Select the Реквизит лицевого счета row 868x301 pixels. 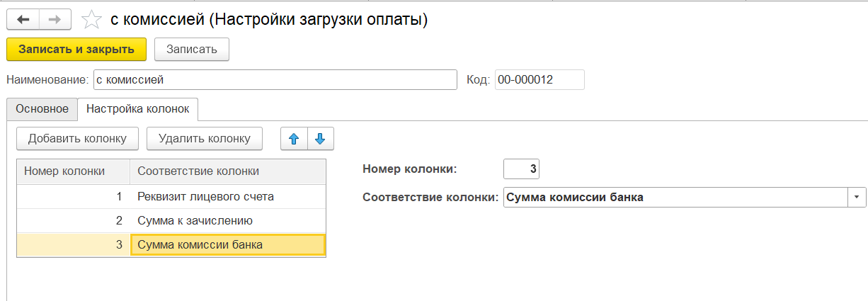pyautogui.click(x=171, y=197)
